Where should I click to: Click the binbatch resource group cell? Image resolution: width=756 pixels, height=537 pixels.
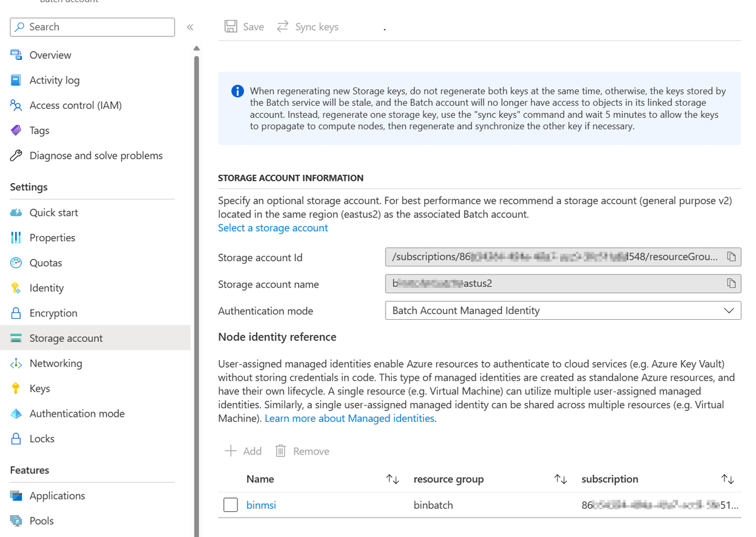pyautogui.click(x=433, y=505)
